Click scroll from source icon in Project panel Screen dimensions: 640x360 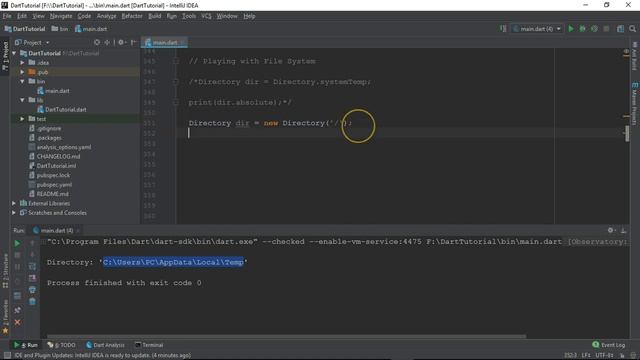click(97, 42)
